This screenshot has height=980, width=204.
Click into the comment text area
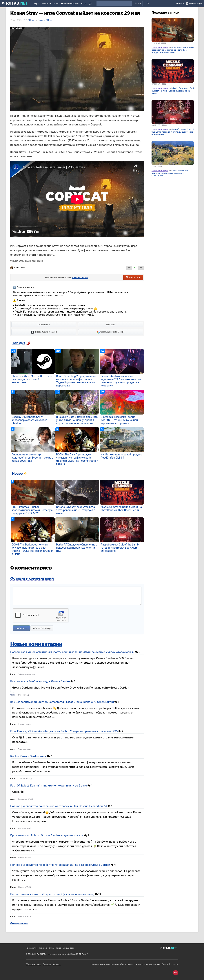pyautogui.click(x=77, y=595)
